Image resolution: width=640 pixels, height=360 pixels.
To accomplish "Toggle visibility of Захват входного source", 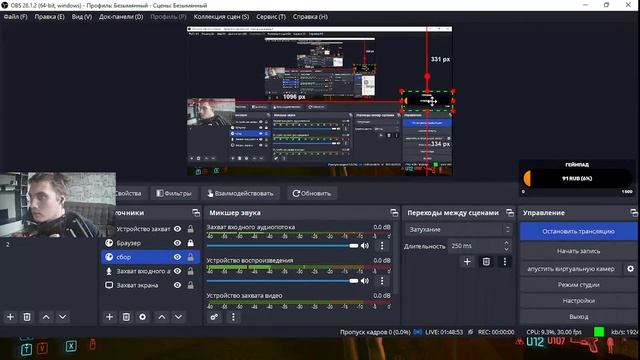I will 177,271.
